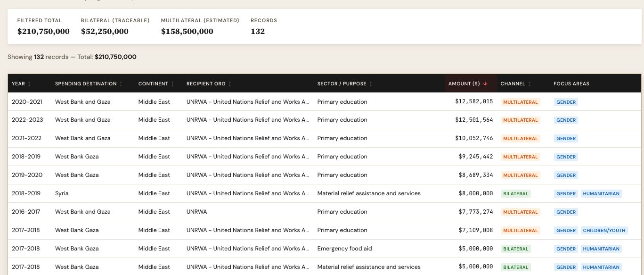The width and height of the screenshot is (644, 275).
Task: Click Channel column sort icon
Action: [x=530, y=84]
